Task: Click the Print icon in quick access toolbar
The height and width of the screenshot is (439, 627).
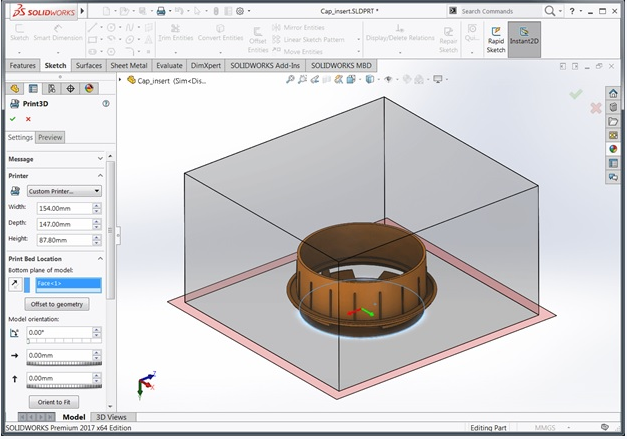Action: click(162, 11)
